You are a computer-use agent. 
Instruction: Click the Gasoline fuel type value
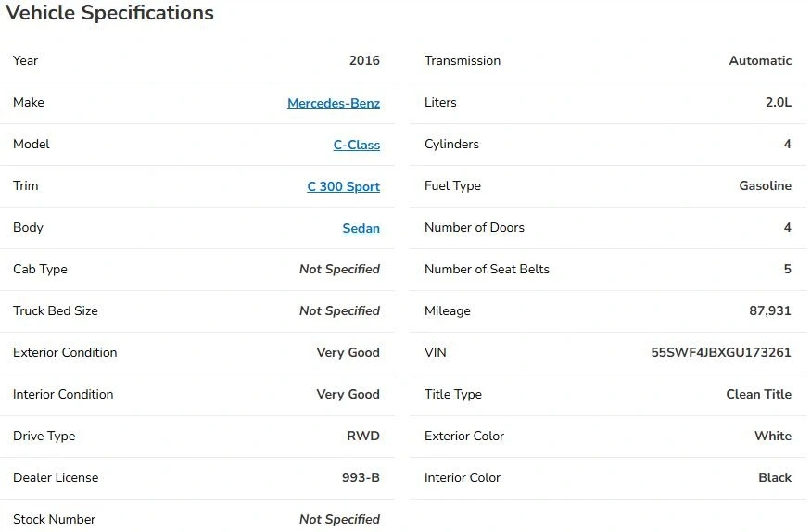(x=765, y=185)
